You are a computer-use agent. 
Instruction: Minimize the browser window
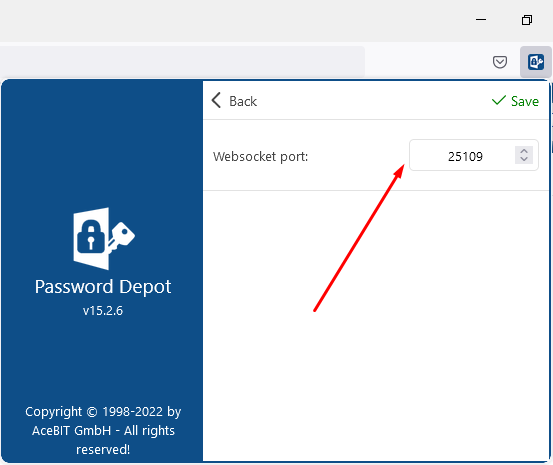click(481, 20)
